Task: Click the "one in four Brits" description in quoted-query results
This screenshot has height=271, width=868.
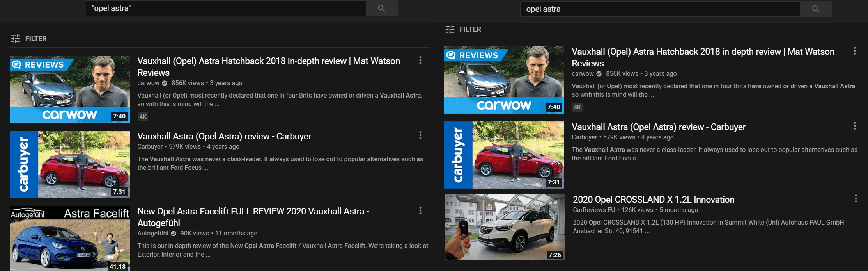Action: click(x=280, y=100)
